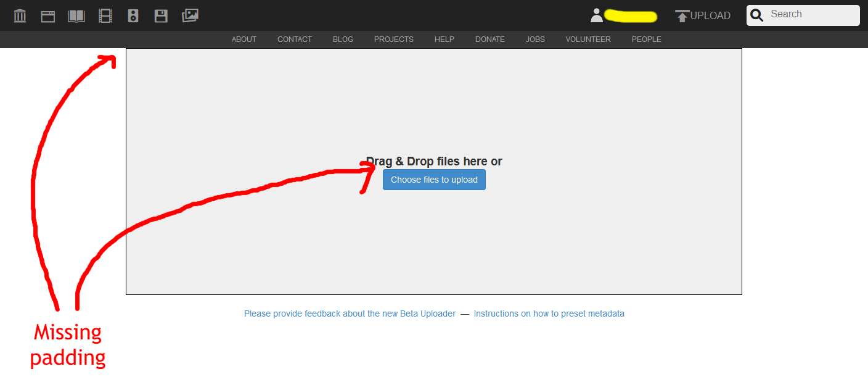
Task: Open the JOBS menu item
Action: [x=535, y=39]
